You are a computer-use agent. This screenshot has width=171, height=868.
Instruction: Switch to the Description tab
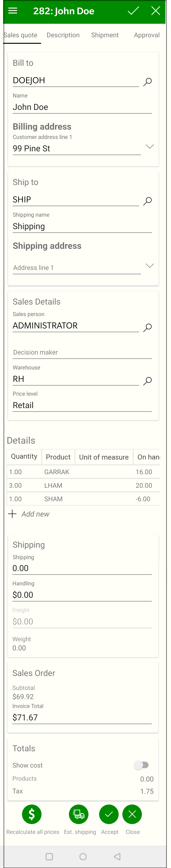tap(63, 35)
